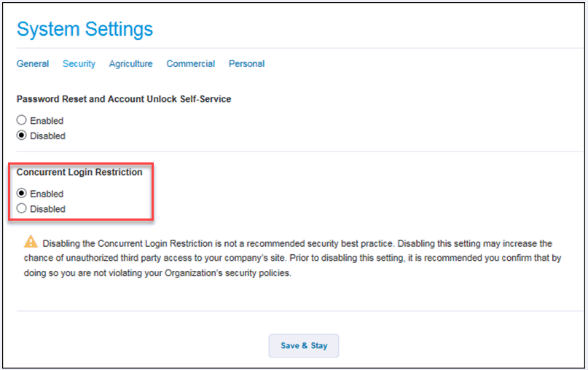The width and height of the screenshot is (588, 370).
Task: Go to the Agriculture tab
Action: coord(131,64)
